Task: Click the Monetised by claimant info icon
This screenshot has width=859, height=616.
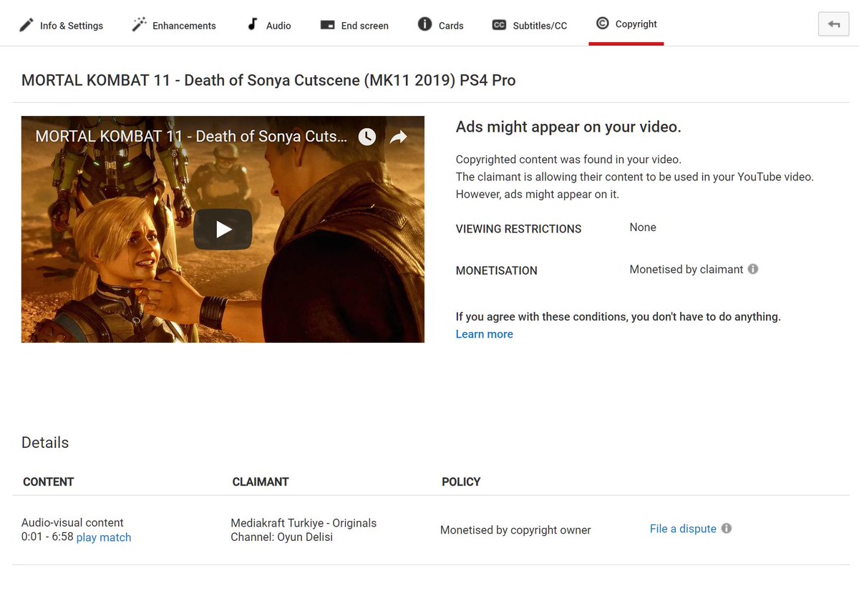Action: [x=753, y=269]
